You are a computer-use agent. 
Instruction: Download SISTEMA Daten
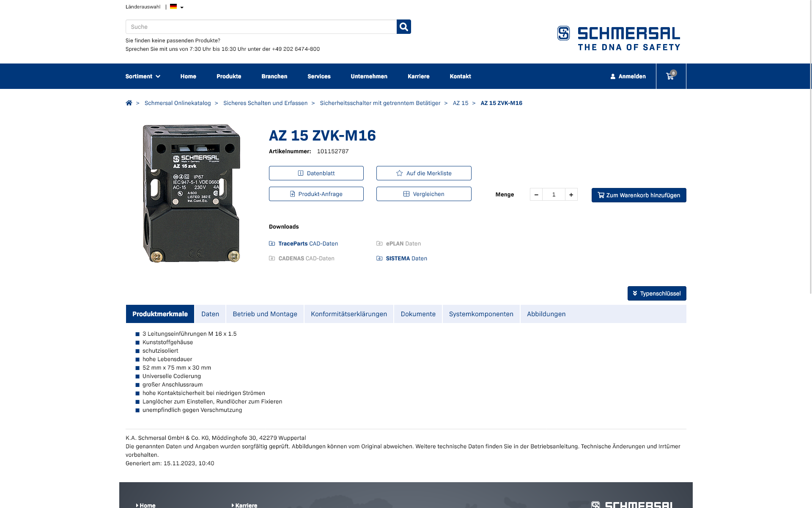[402, 258]
